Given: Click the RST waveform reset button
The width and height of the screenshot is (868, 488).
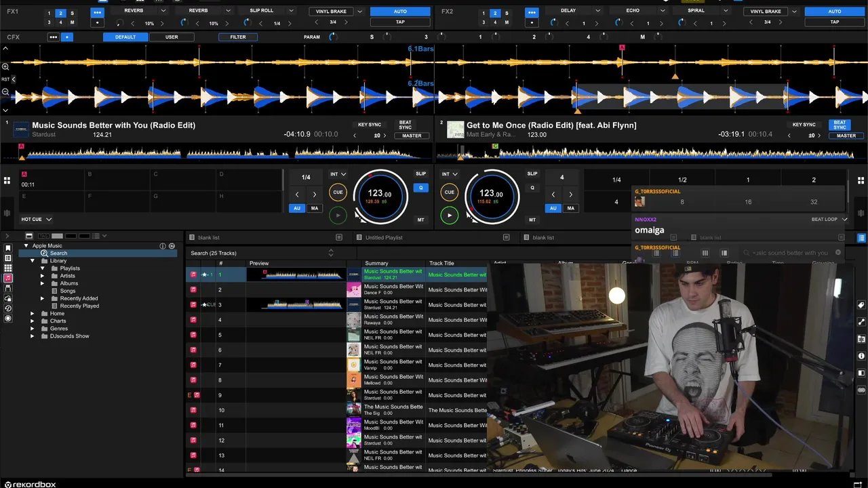Looking at the screenshot, I should pos(5,79).
